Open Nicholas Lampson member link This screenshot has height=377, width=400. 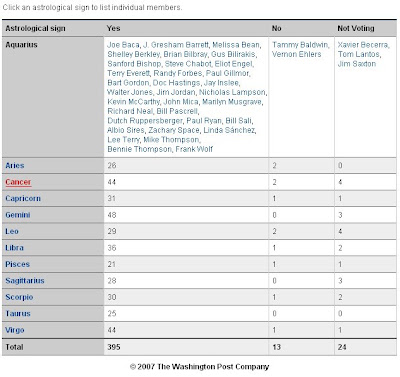pos(232,92)
